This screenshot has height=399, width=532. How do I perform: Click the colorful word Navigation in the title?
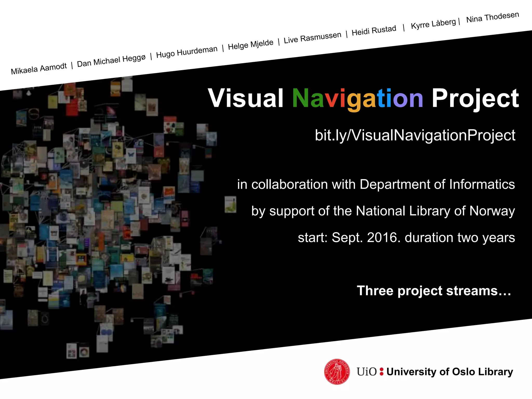[358, 98]
